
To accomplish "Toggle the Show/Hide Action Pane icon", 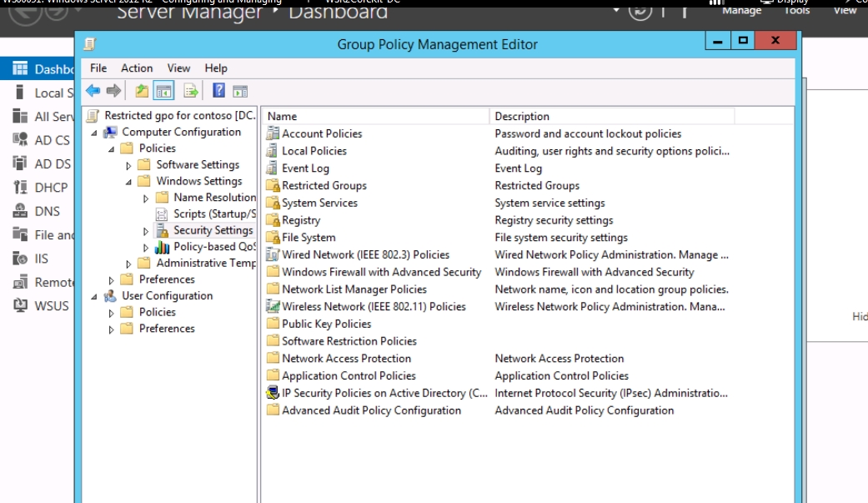I will tap(240, 92).
